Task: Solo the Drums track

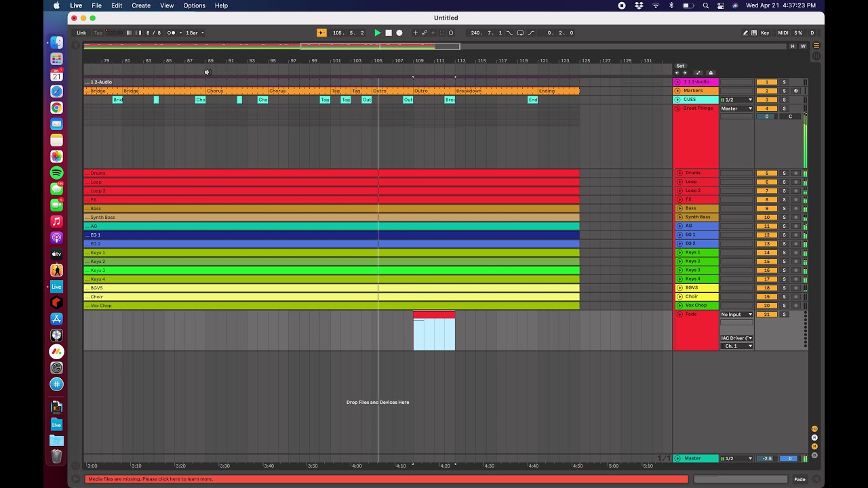Action: [784, 173]
